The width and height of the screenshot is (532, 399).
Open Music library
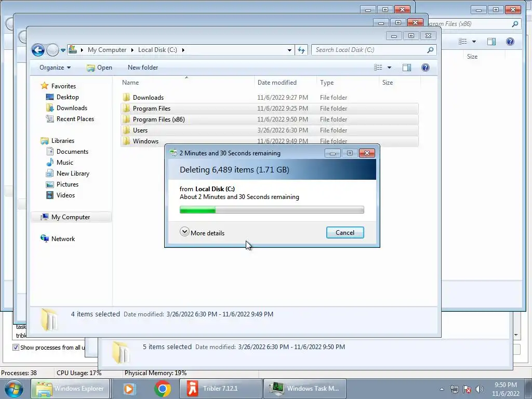coord(64,163)
